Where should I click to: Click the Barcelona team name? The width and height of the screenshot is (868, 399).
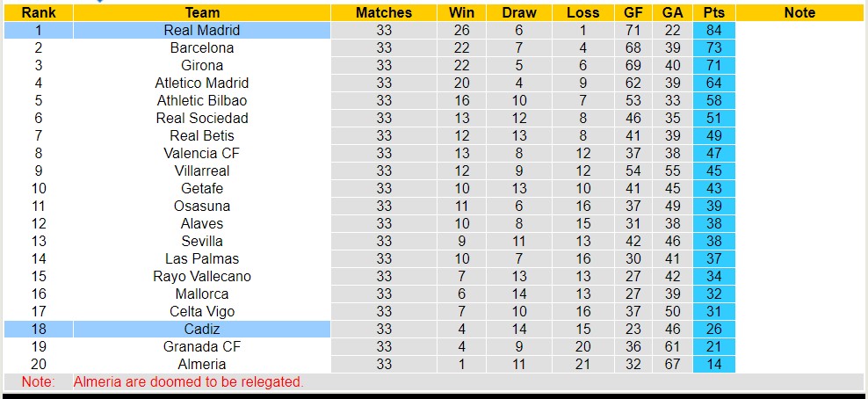pyautogui.click(x=202, y=47)
